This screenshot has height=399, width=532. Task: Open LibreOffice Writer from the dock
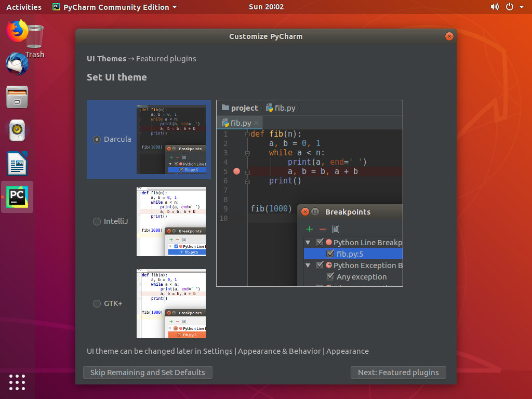click(x=17, y=164)
